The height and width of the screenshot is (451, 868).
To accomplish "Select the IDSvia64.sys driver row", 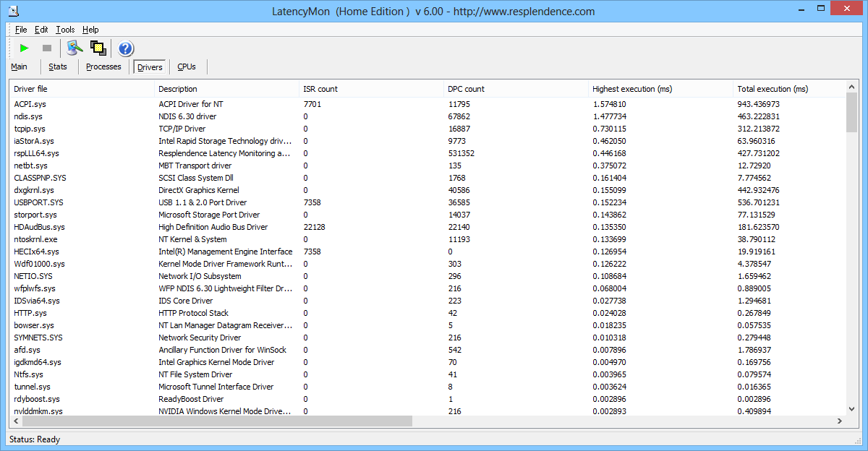I will coord(427,301).
